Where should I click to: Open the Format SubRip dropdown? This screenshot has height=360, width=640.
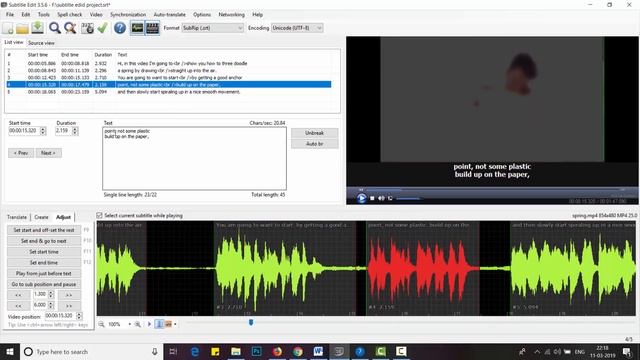click(x=212, y=28)
